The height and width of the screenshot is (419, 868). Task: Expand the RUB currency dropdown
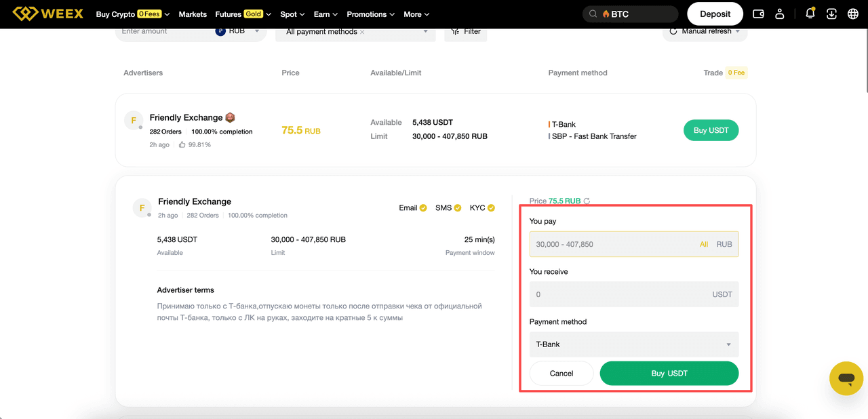(257, 31)
